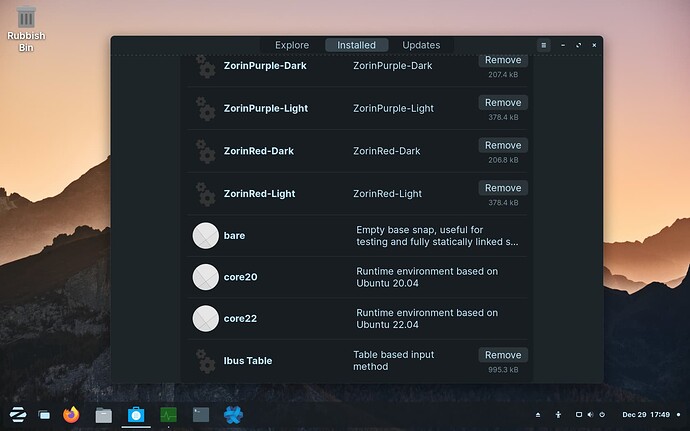Select the core20 package name

(240, 277)
